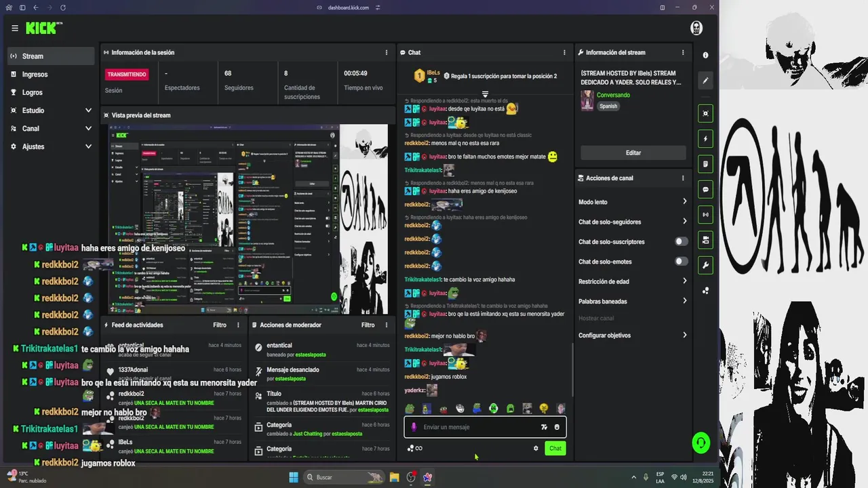Click the purple microphone icon in message box
This screenshot has height=488, width=868.
pyautogui.click(x=414, y=427)
